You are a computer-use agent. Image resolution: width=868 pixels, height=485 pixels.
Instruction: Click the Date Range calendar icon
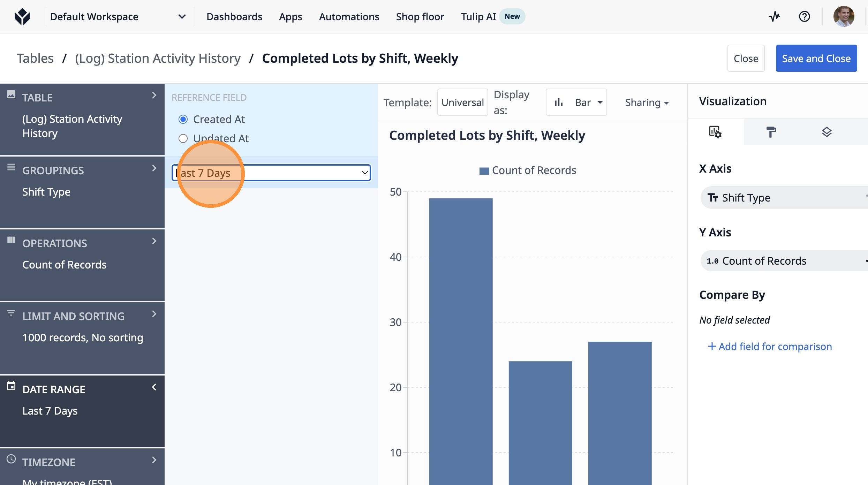click(11, 386)
